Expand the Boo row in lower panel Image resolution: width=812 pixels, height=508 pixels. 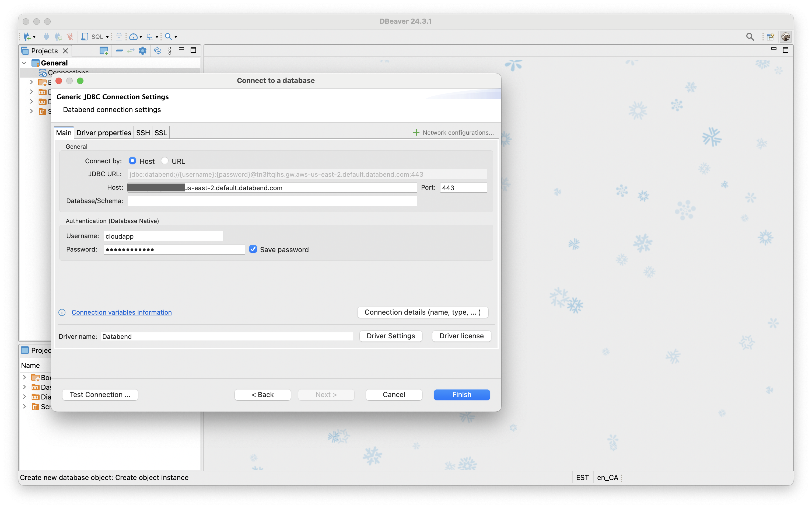(24, 377)
